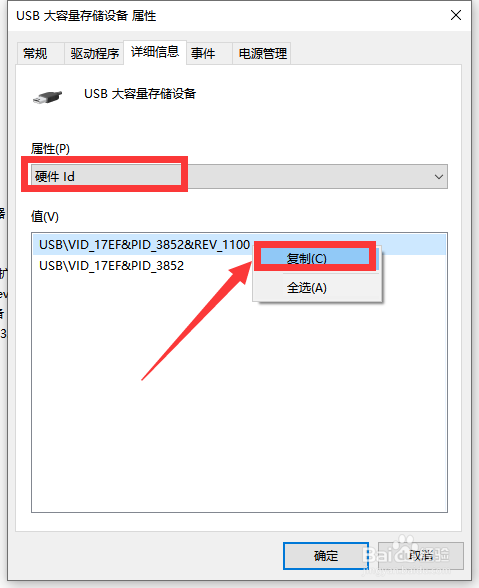Open the 电源管理 tab
The width and height of the screenshot is (479, 588).
point(262,54)
